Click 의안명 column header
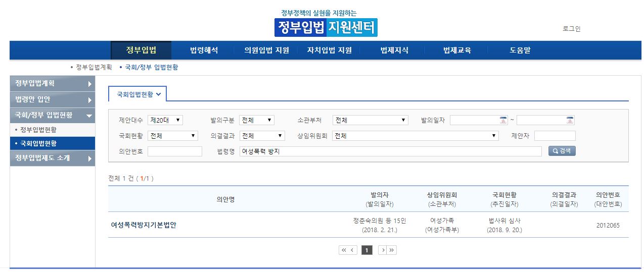The width and height of the screenshot is (644, 272). pos(225,199)
